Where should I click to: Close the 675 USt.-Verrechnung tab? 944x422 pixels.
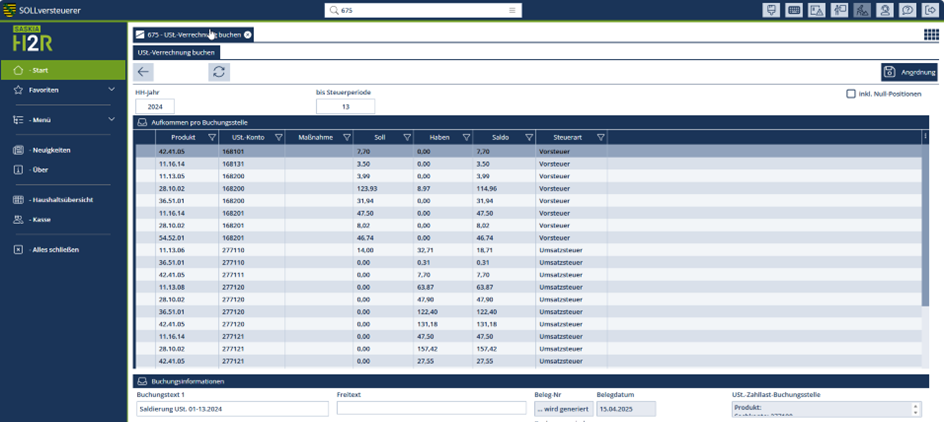point(248,35)
